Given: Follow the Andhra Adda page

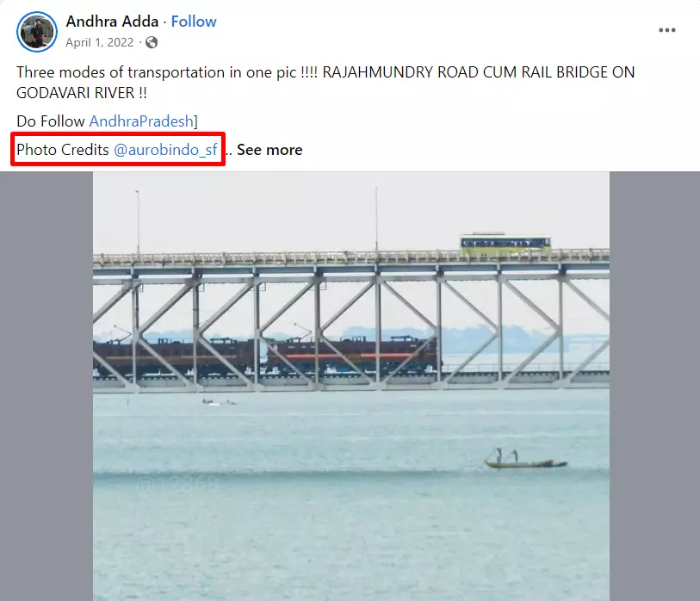Looking at the screenshot, I should [194, 22].
